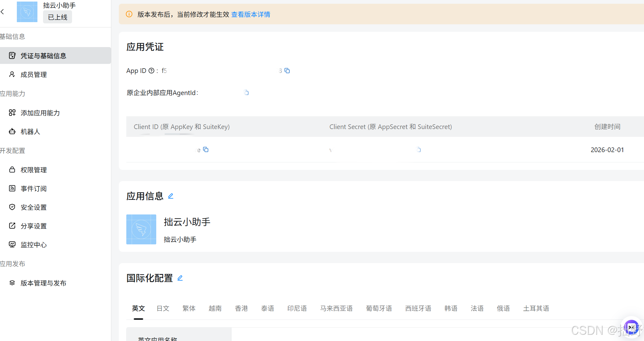Open 事件订阅 in the sidebar
The height and width of the screenshot is (341, 644).
point(34,189)
